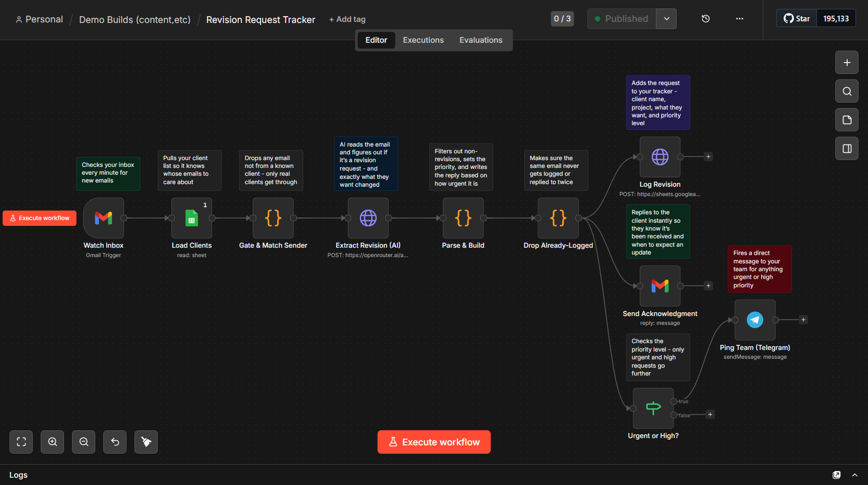Image resolution: width=868 pixels, height=485 pixels.
Task: Switch to the Evaluations tab
Action: [481, 40]
